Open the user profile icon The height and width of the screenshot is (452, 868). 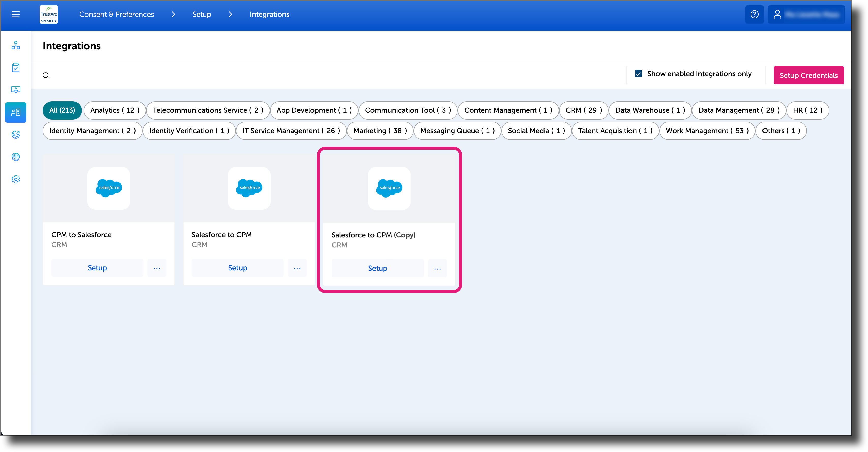[777, 15]
